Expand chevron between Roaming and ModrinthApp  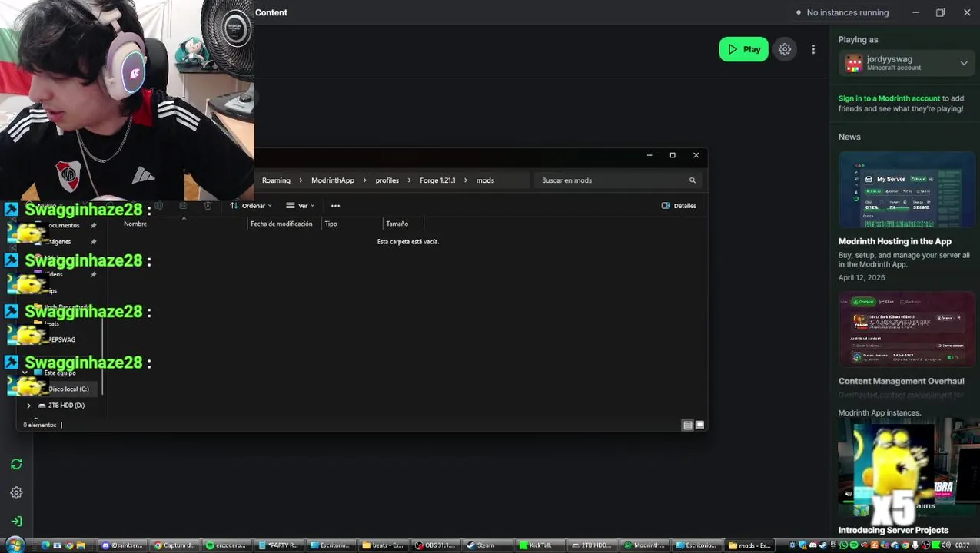301,180
